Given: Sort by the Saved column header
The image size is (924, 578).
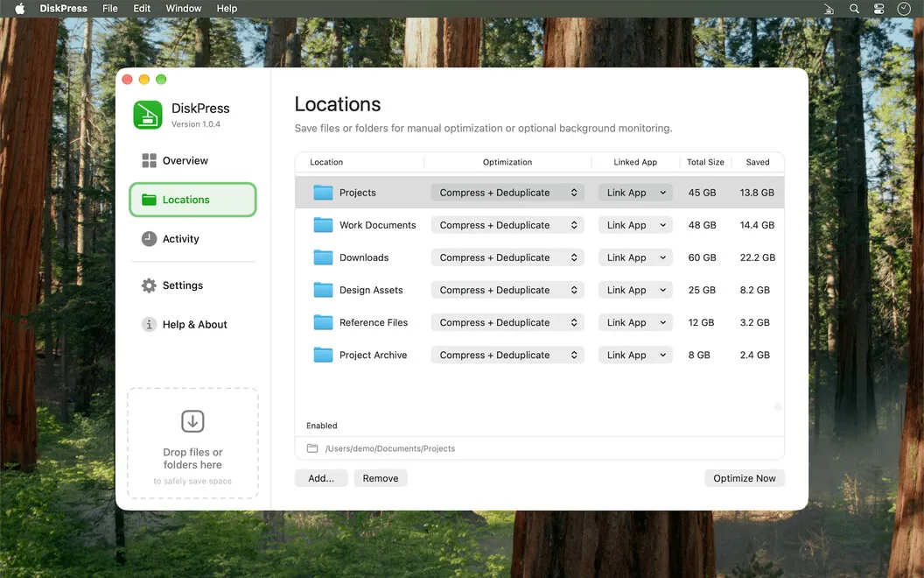Looking at the screenshot, I should tap(758, 162).
